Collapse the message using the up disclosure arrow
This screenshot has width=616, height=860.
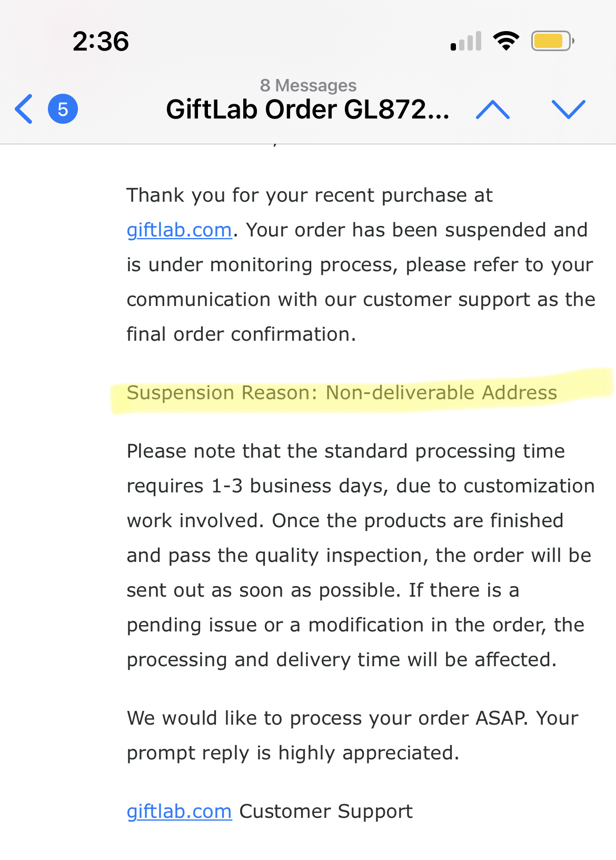click(492, 109)
